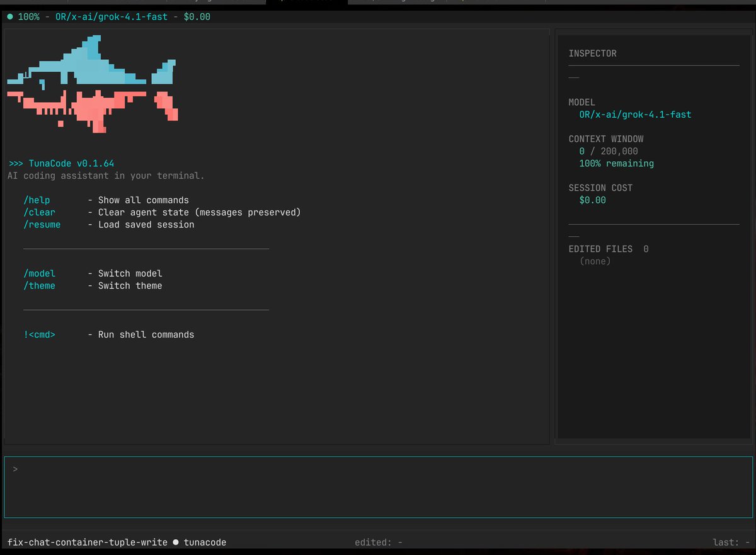
Task: Click 'Clear agent state (messages preserved)' description
Action: [x=199, y=212]
